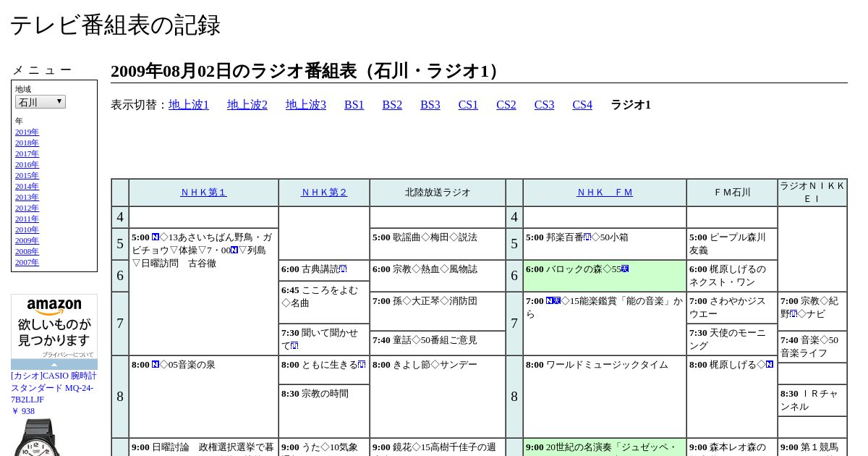Viewport: 868px width, 456px height.
Task: Open the 2017年 year link
Action: [x=27, y=153]
